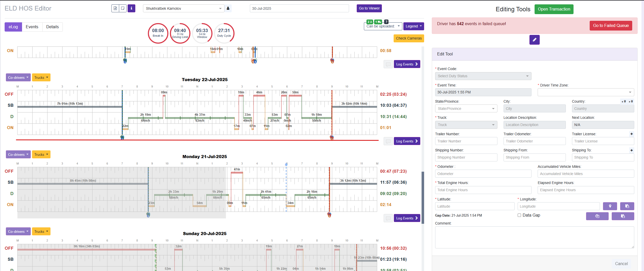Image resolution: width=644 pixels, height=271 pixels.
Task: Open comment icon for the topmost log
Action: pos(388,64)
